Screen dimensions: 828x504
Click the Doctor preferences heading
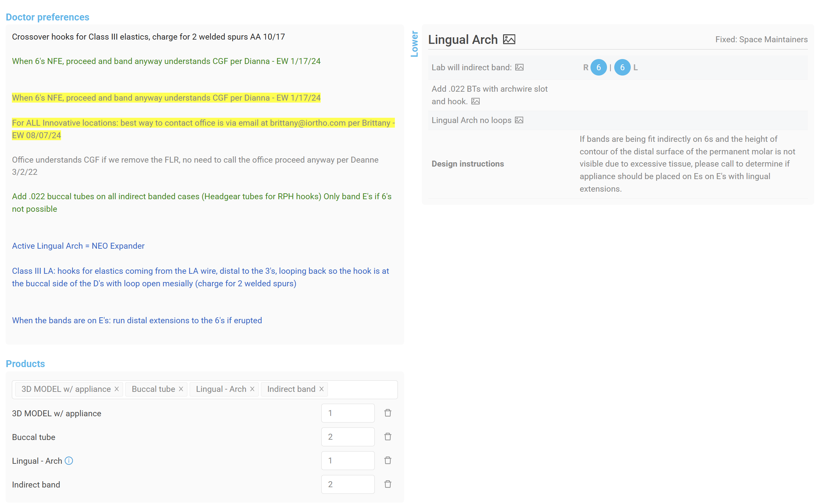pos(48,17)
